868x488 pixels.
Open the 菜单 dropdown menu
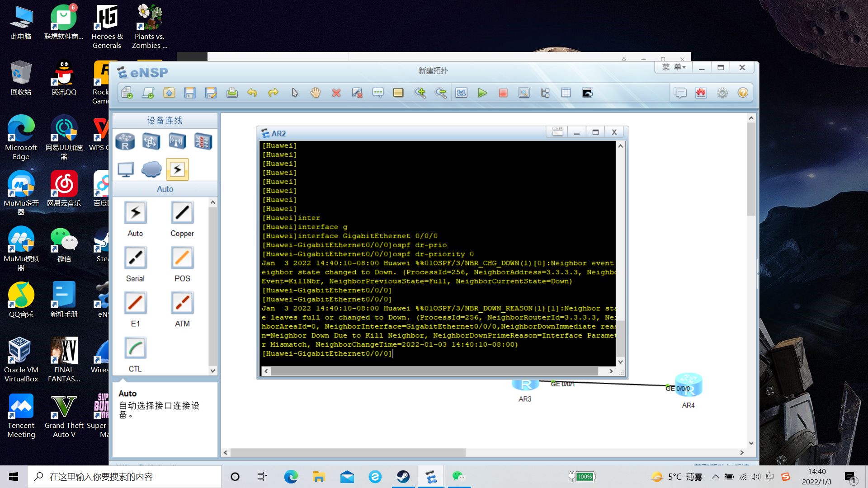674,67
